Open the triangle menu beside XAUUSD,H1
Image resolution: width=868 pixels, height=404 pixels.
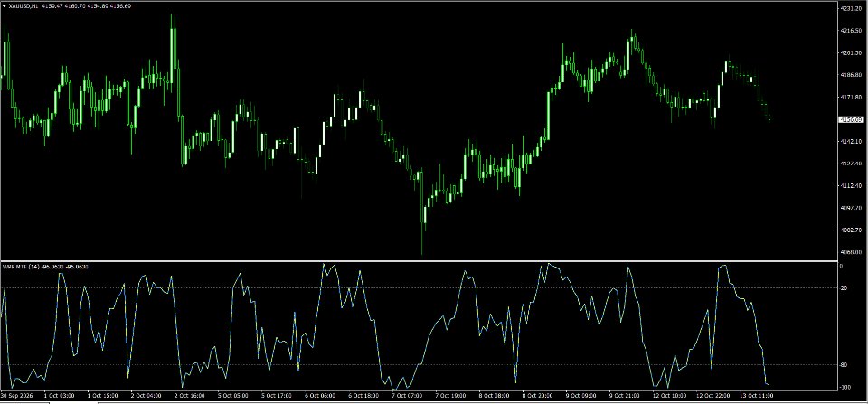click(5, 5)
